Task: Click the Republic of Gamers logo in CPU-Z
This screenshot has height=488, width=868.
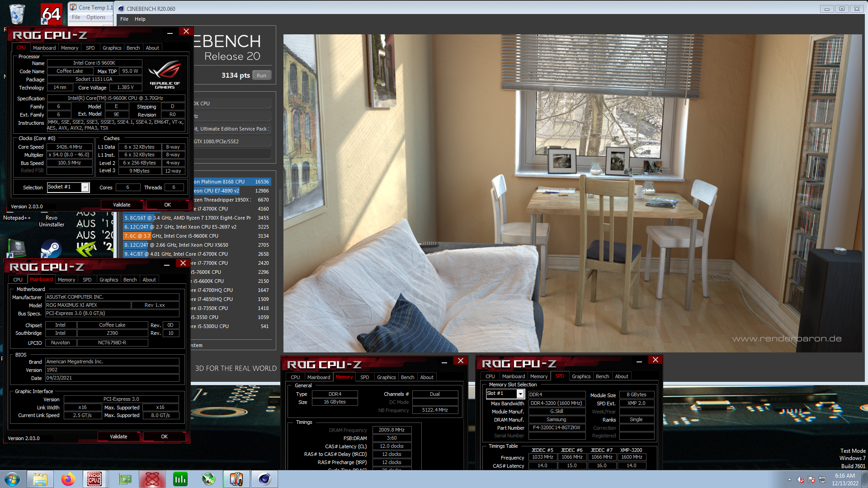Action: 165,75
